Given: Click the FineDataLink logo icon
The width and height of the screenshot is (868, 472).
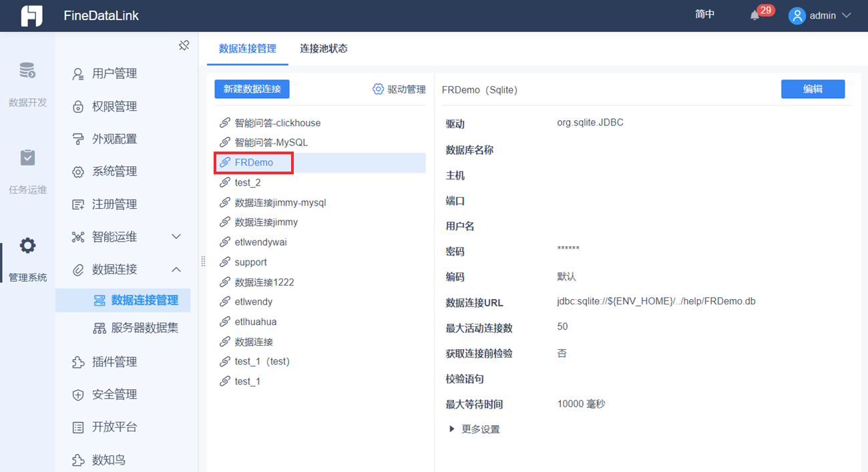Looking at the screenshot, I should coord(31,15).
